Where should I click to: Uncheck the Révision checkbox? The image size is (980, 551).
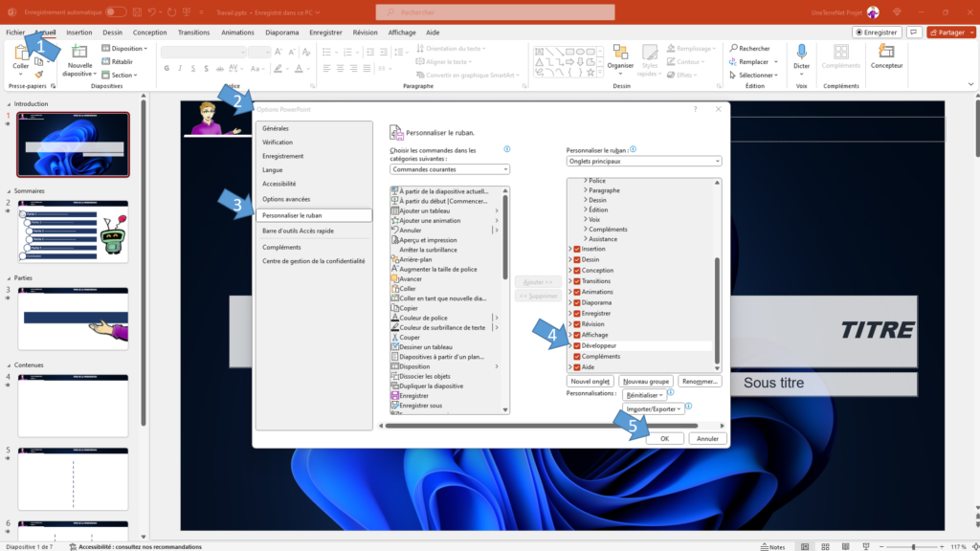(x=577, y=324)
